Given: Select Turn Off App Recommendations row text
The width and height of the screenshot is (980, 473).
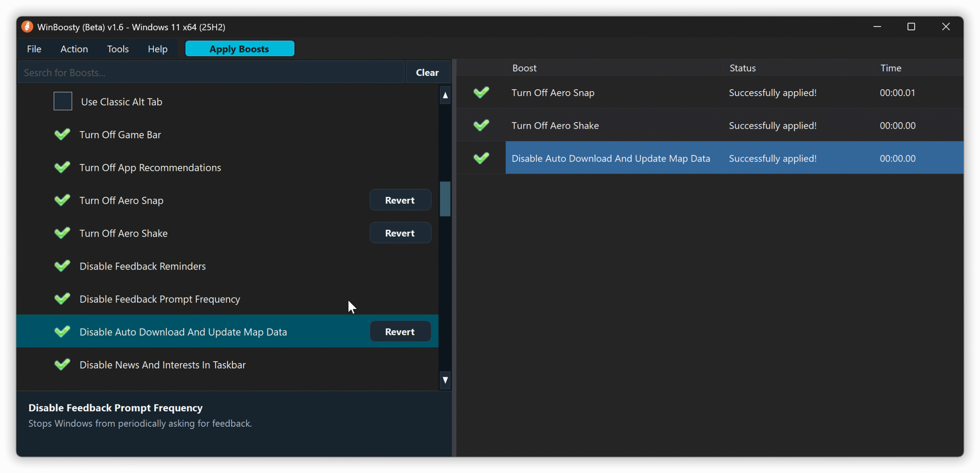Looking at the screenshot, I should [150, 167].
